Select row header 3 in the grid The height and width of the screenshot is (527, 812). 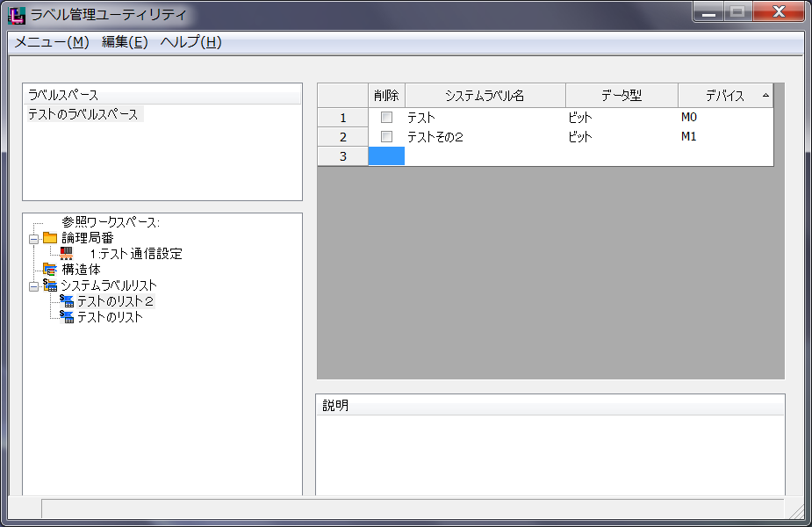pos(343,156)
